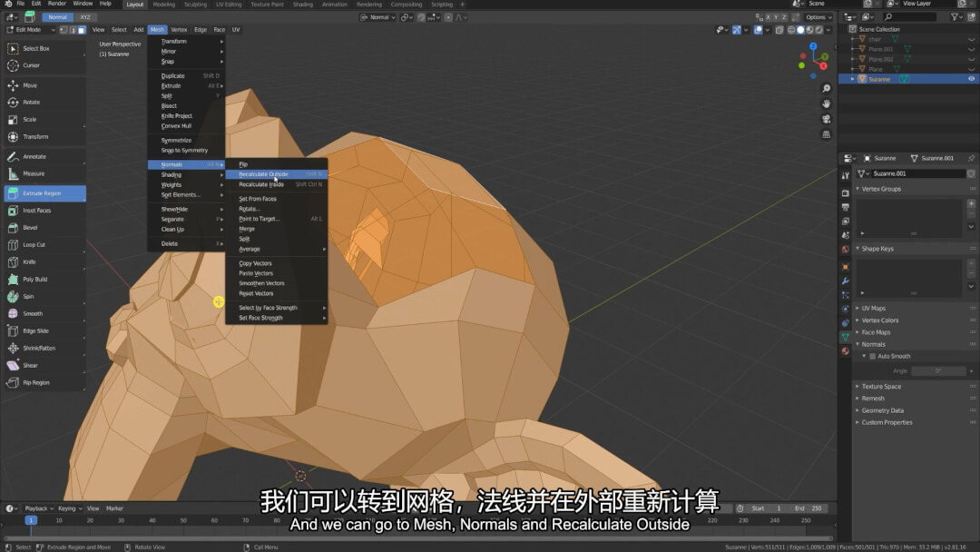
Task: Select the Rip Region tool
Action: tap(44, 382)
